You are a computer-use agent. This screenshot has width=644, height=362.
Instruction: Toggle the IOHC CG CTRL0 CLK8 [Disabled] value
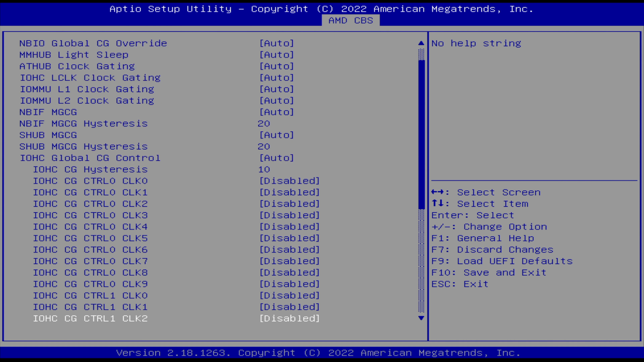pos(289,273)
